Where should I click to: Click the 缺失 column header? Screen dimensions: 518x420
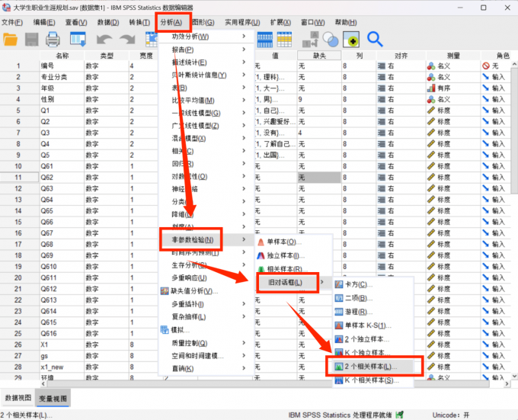[319, 56]
